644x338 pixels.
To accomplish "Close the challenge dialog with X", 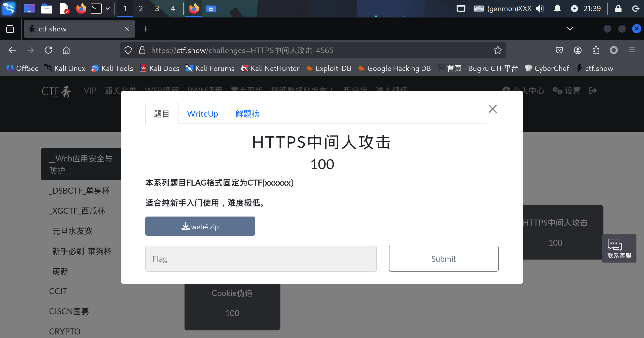I will coord(492,109).
